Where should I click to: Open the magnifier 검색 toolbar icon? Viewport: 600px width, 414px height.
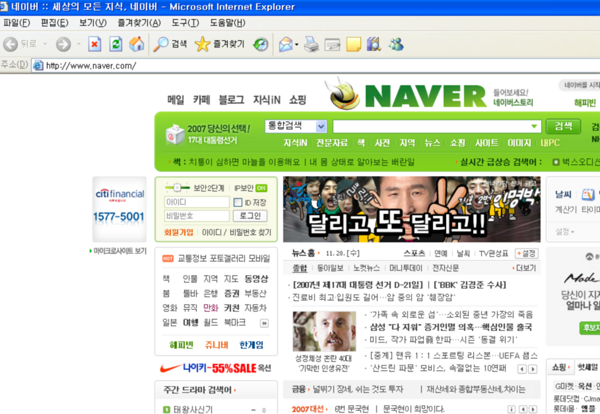coord(161,44)
